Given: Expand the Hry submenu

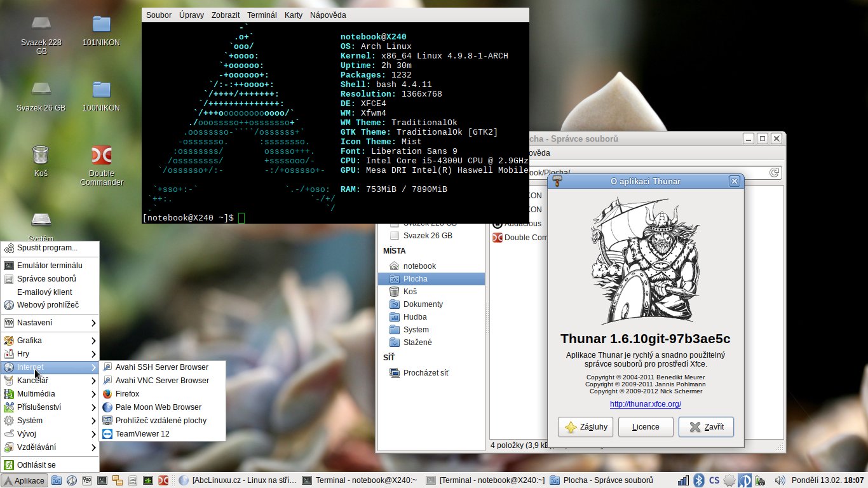Looking at the screenshot, I should [50, 354].
